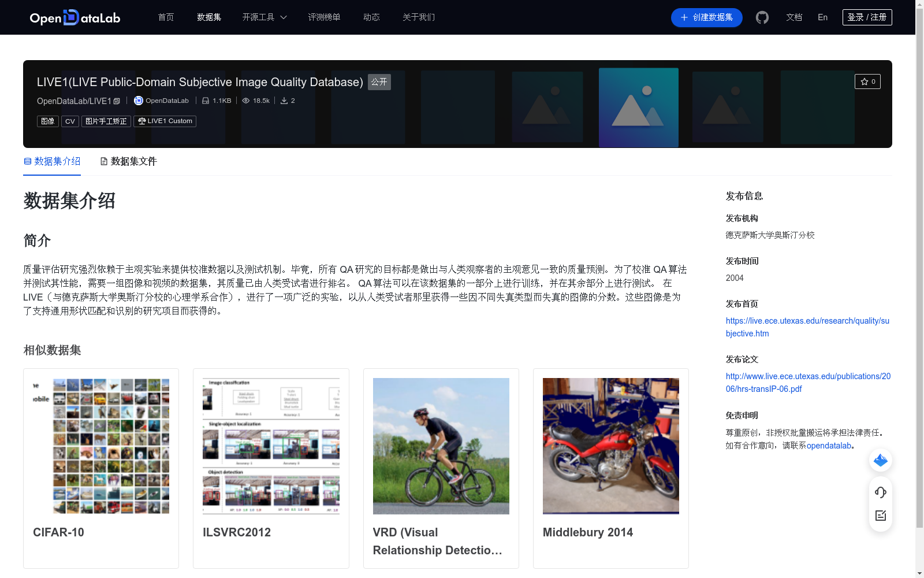
Task: Copy the OpenDataLab/LIVE1 path icon
Action: click(x=117, y=101)
